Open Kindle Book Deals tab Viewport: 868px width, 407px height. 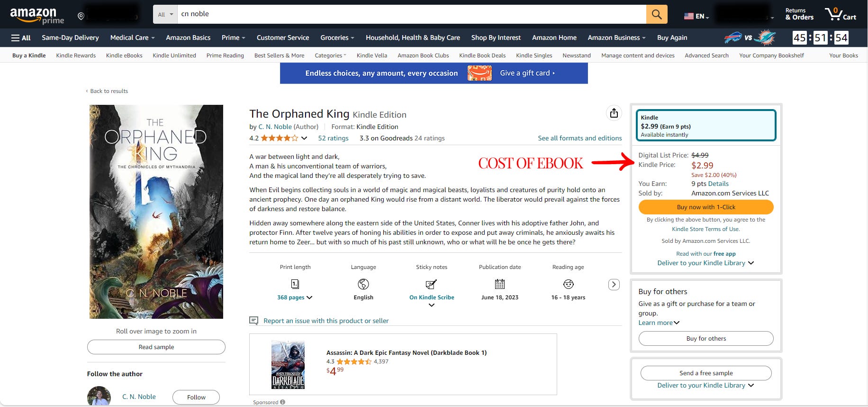pyautogui.click(x=482, y=55)
